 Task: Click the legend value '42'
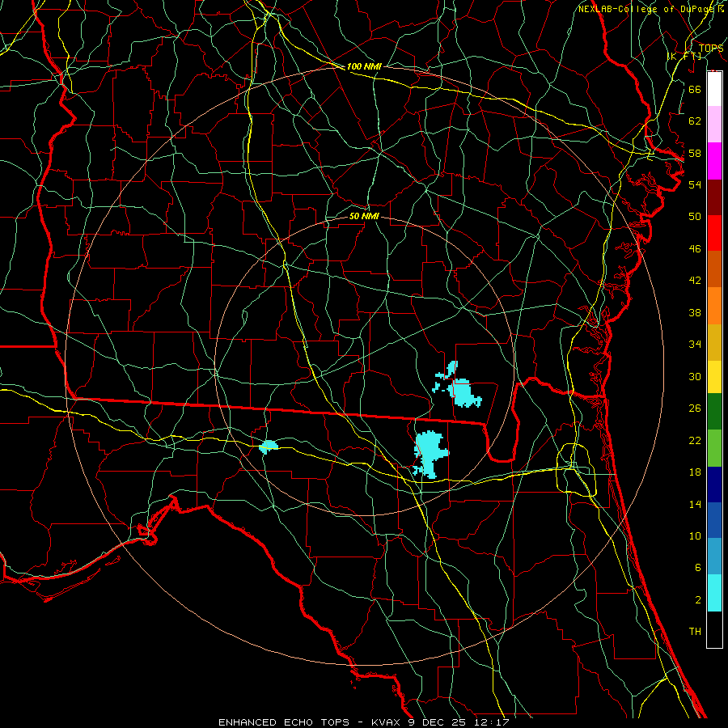click(695, 281)
